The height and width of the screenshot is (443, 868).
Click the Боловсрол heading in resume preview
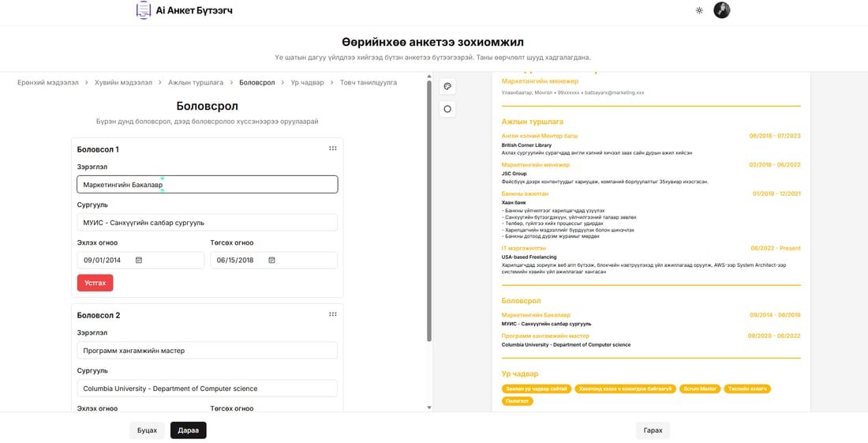(521, 301)
